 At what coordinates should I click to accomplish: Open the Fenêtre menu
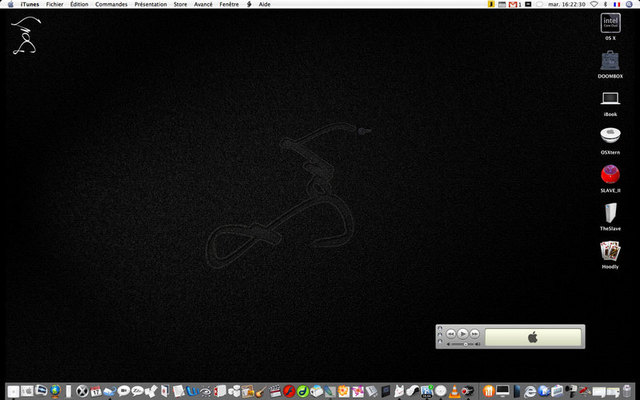click(229, 4)
